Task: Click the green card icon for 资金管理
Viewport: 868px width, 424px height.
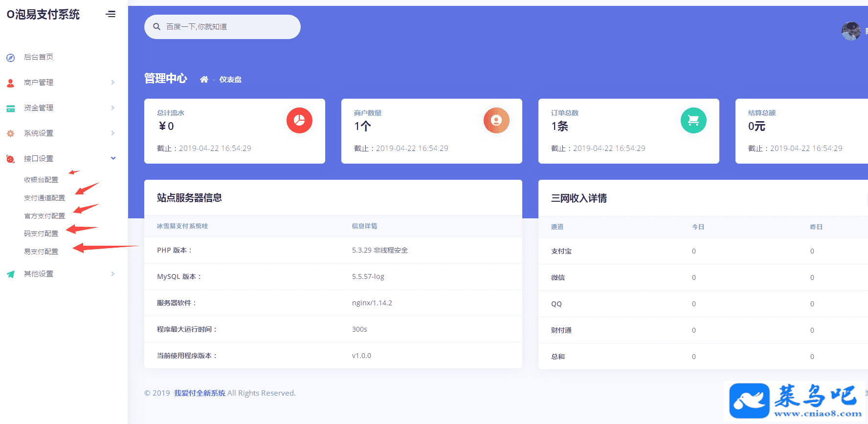Action: (x=10, y=108)
